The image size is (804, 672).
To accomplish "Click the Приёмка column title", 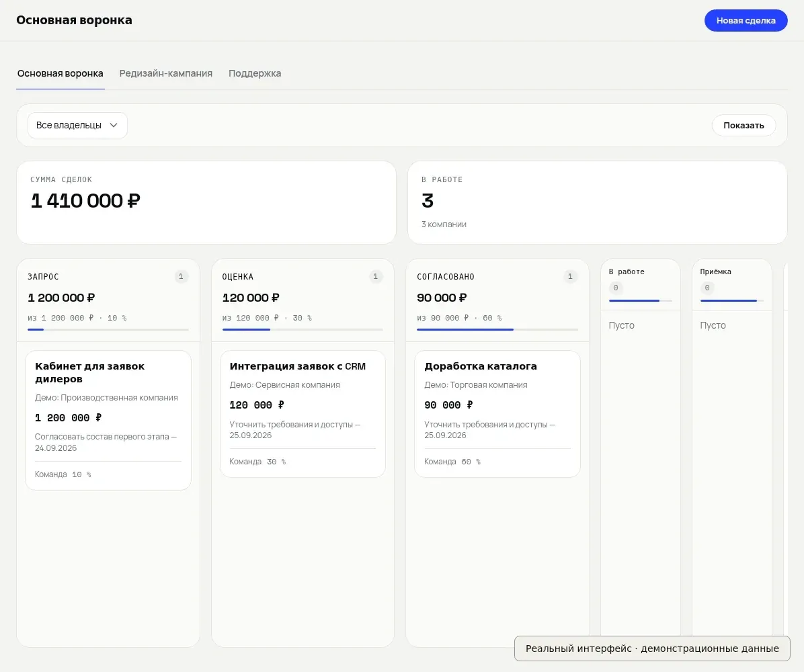I will pos(715,271).
